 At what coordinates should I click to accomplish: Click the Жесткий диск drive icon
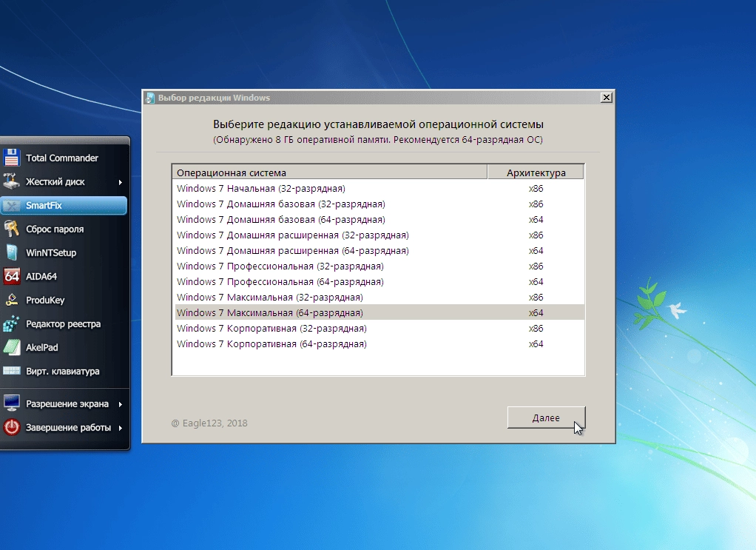(12, 181)
